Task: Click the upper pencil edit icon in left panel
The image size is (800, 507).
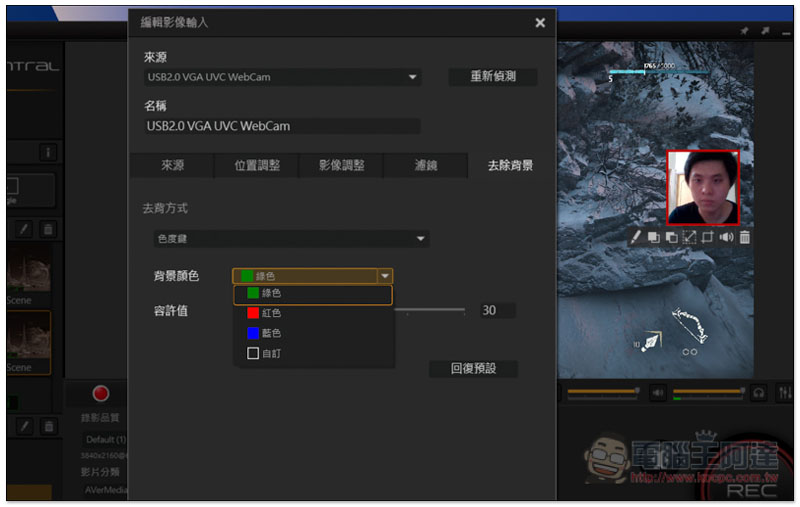Action: pos(23,230)
